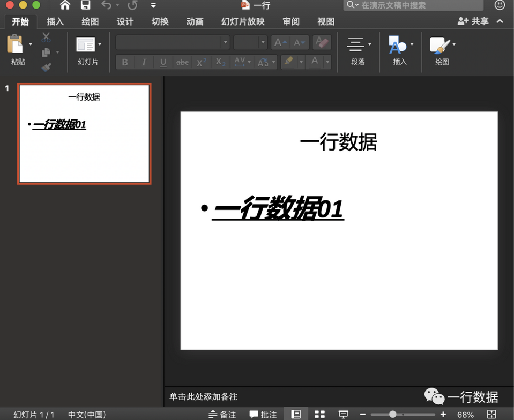
Task: Open the 绘图 ribbon tab
Action: (x=90, y=21)
